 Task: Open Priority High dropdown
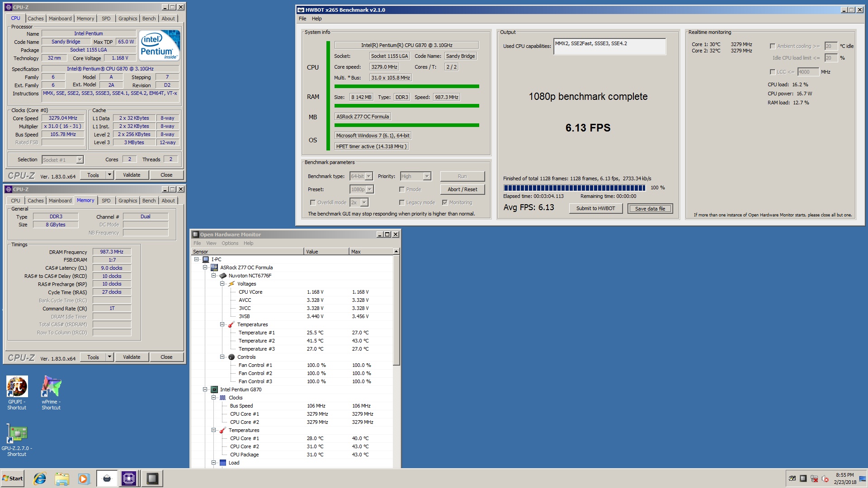click(427, 176)
